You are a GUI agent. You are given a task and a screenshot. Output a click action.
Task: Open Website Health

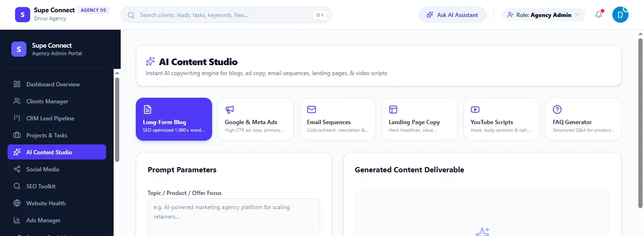coord(57,203)
